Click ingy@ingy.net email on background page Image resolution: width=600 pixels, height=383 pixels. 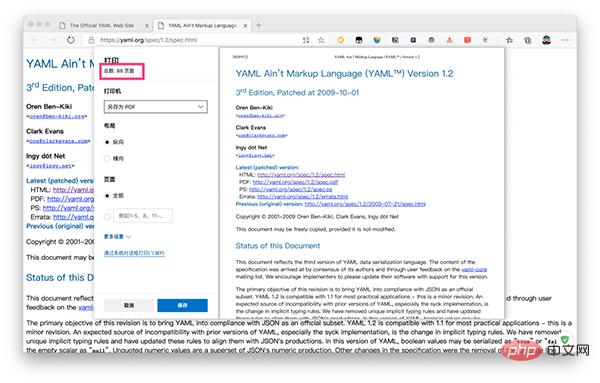pos(51,166)
